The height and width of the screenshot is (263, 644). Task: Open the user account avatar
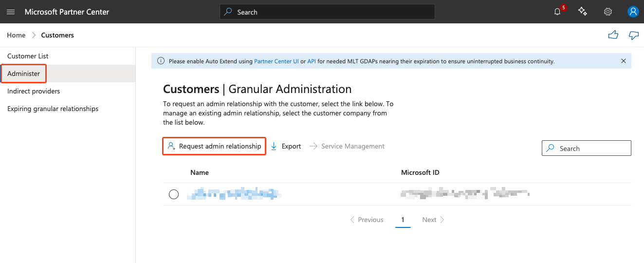pos(633,12)
